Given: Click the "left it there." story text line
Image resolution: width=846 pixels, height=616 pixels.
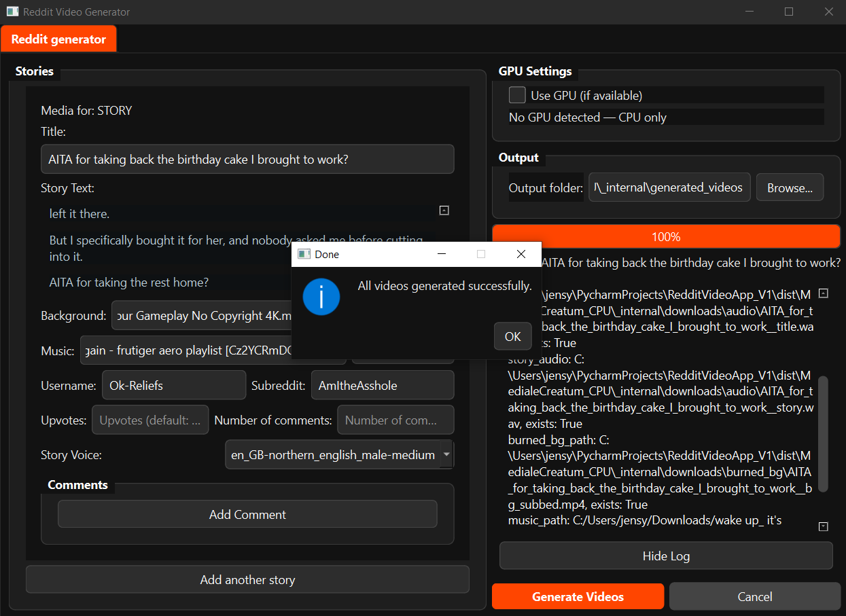Looking at the screenshot, I should 80,213.
